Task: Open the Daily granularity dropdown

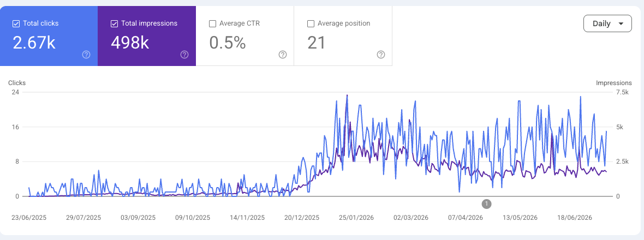Action: click(607, 24)
